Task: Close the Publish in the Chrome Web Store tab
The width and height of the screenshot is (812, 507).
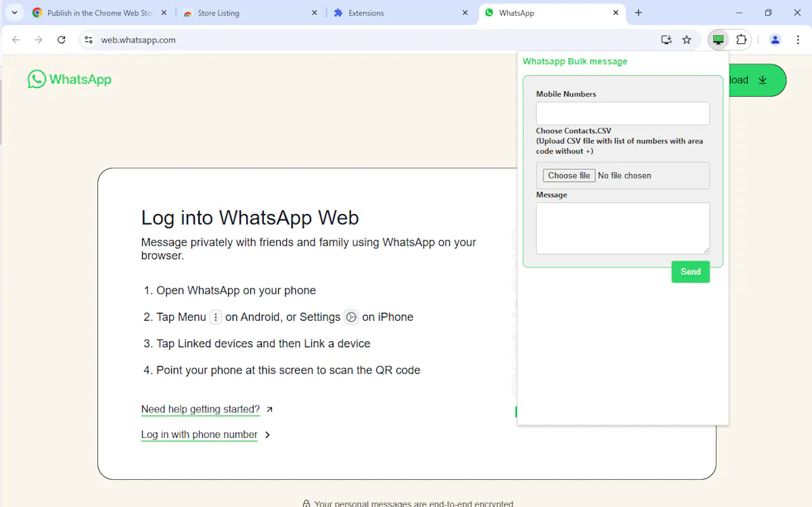Action: coord(164,13)
